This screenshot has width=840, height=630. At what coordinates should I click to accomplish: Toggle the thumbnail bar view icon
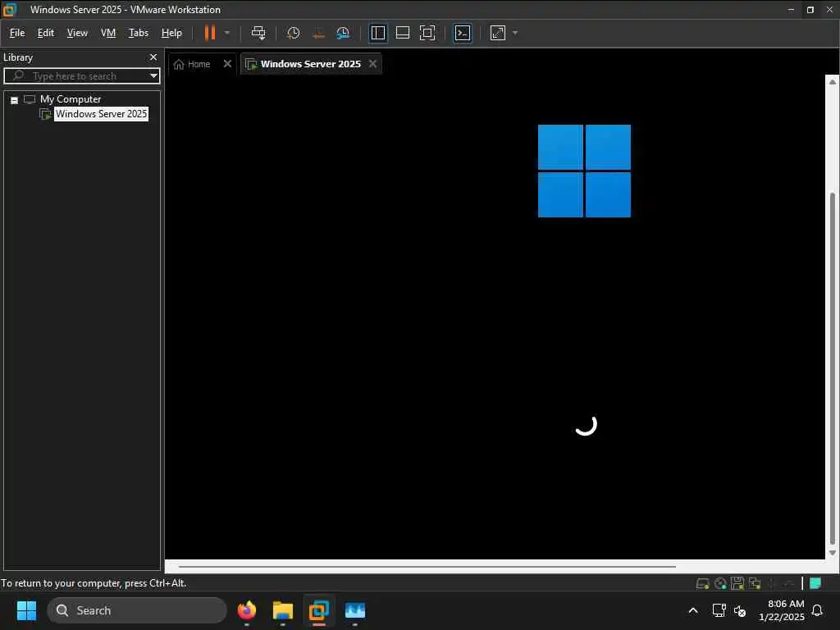coord(402,33)
